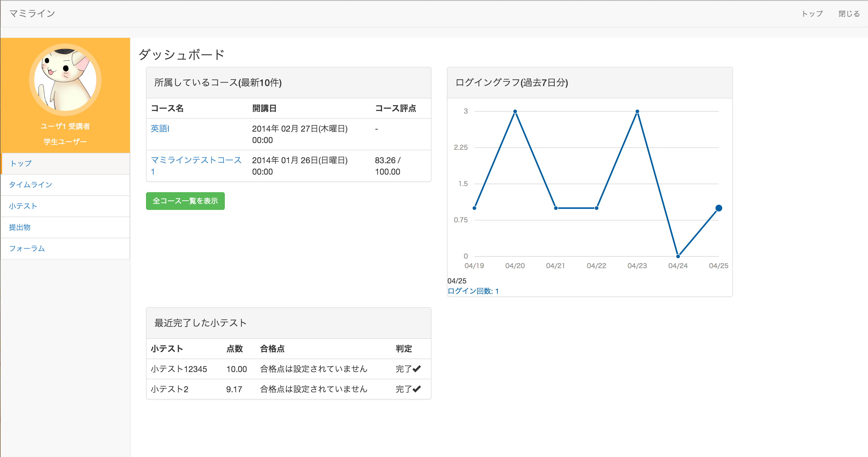The width and height of the screenshot is (868, 457).
Task: Click the 04/20 peak point on graph
Action: tap(515, 111)
